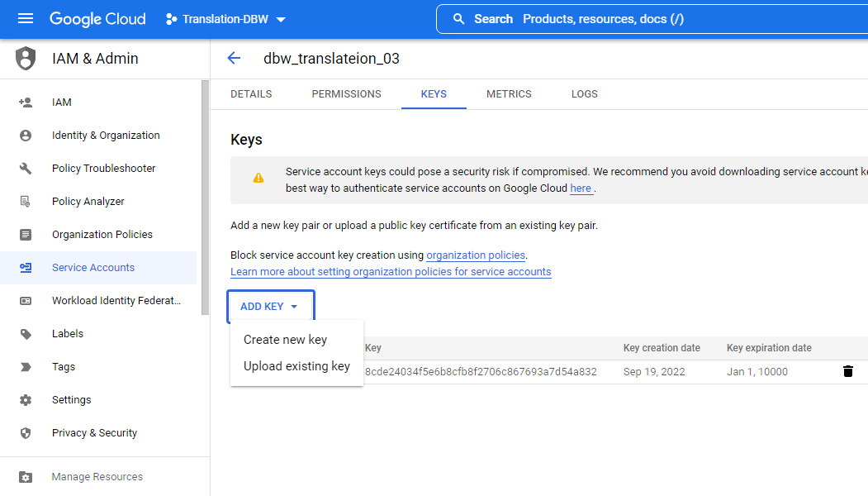Screen dimensions: 868x496
Task: Select the KEYS tab
Action: [x=434, y=94]
